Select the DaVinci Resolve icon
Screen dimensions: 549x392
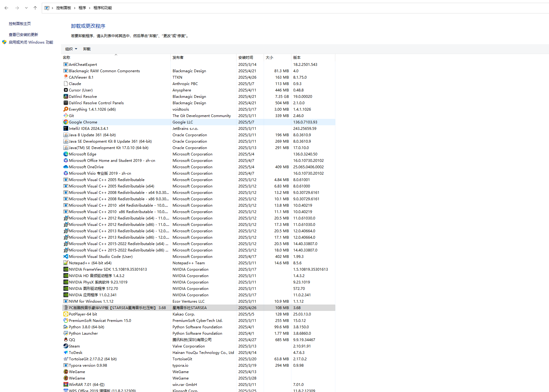[x=66, y=96]
